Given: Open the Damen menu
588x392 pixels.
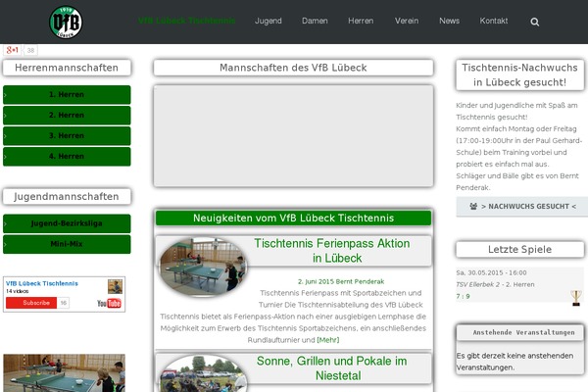Looking at the screenshot, I should point(315,21).
